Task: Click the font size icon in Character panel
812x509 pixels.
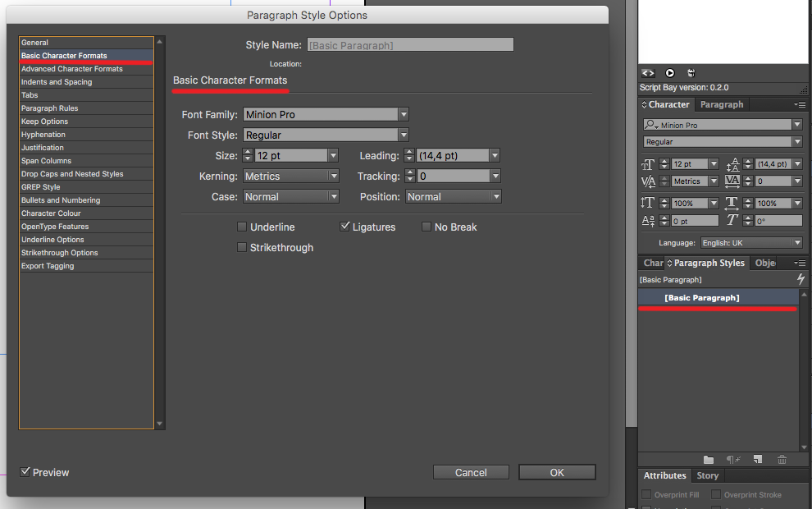Action: click(x=648, y=164)
